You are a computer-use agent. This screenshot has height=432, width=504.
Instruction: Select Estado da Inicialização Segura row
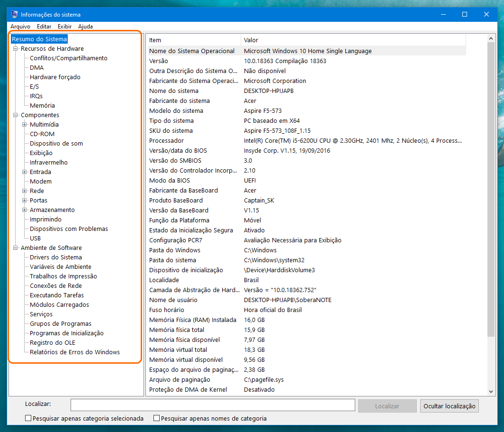click(306, 230)
